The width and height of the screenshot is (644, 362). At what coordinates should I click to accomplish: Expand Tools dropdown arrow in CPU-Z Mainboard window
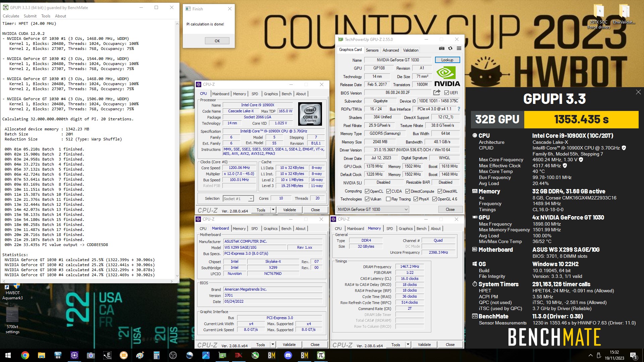[273, 345]
